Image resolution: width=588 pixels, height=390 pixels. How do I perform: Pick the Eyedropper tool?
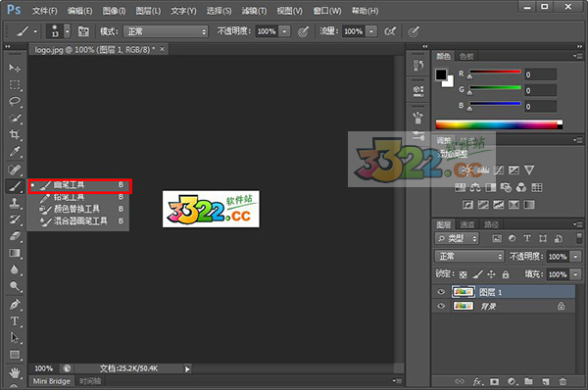[x=15, y=151]
